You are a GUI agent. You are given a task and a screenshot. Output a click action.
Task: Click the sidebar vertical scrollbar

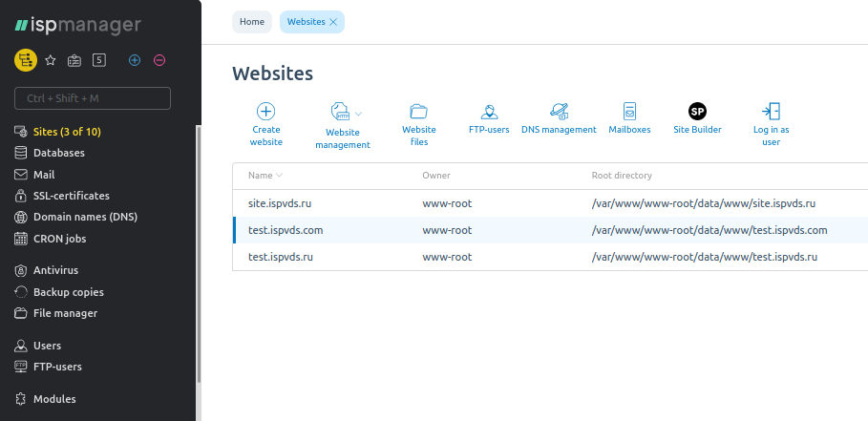pyautogui.click(x=199, y=255)
